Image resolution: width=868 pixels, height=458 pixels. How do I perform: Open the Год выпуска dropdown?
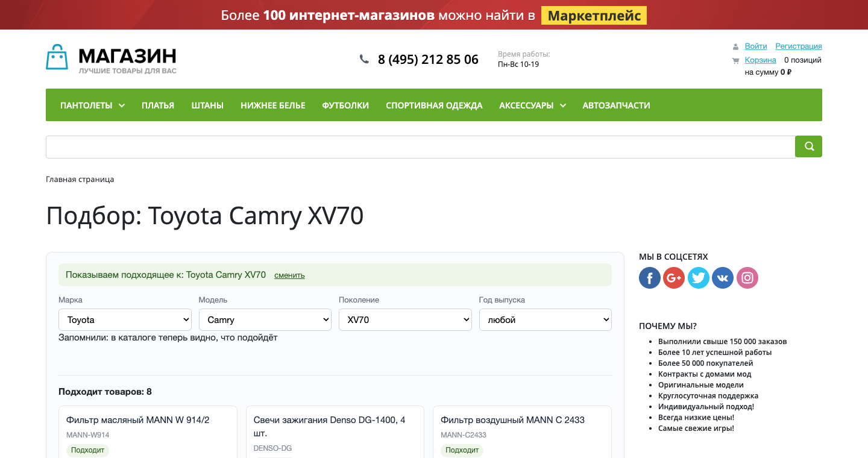546,320
